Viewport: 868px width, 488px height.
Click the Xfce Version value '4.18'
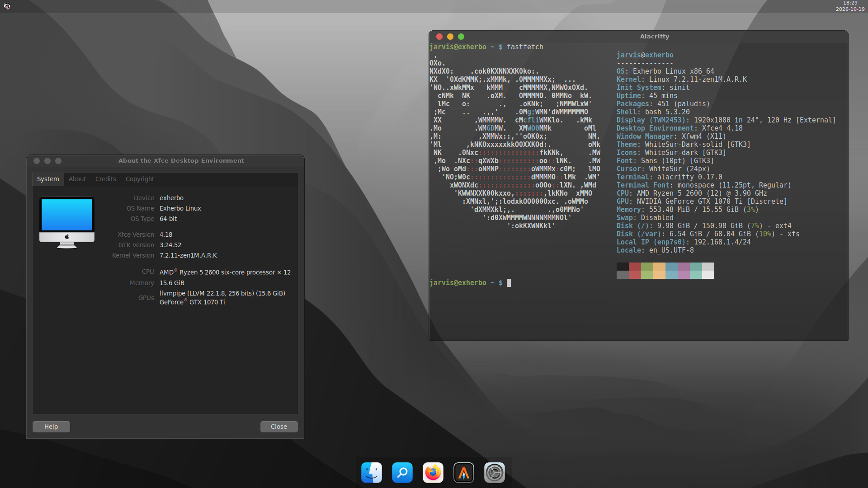click(166, 235)
